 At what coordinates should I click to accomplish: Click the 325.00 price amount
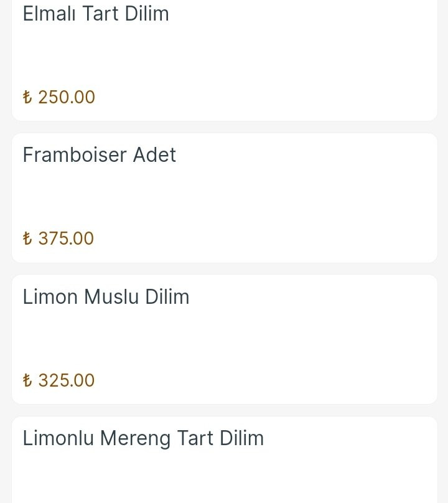[67, 380]
